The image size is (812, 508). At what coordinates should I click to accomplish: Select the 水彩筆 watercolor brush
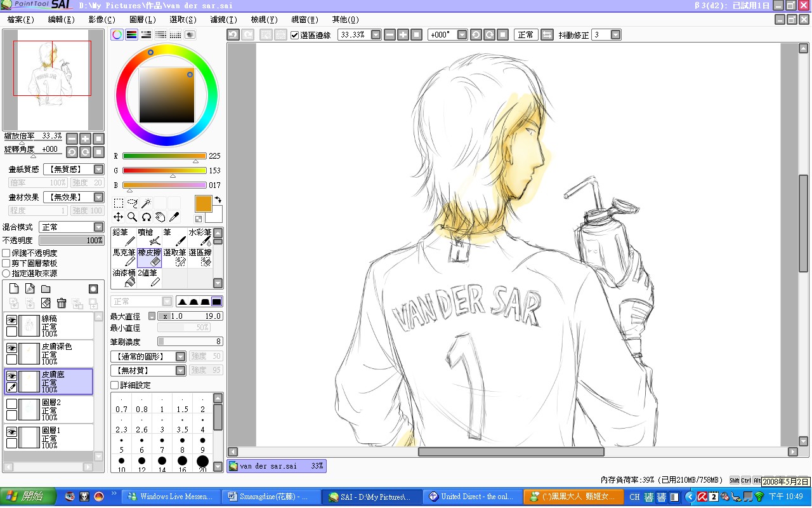coord(200,237)
